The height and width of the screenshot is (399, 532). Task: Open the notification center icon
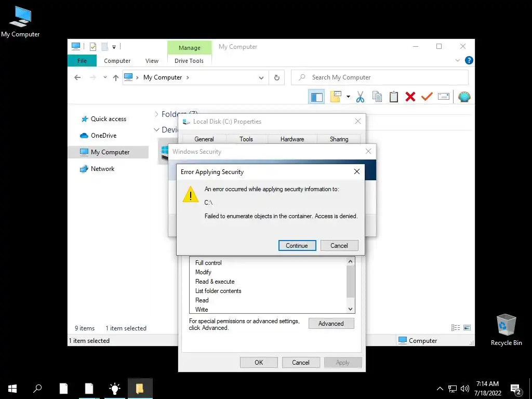(x=516, y=389)
